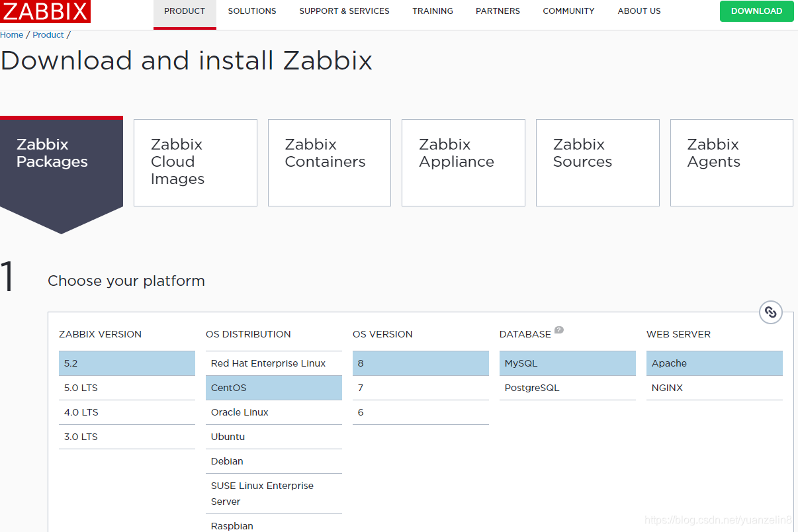Open the About Us menu

[639, 11]
